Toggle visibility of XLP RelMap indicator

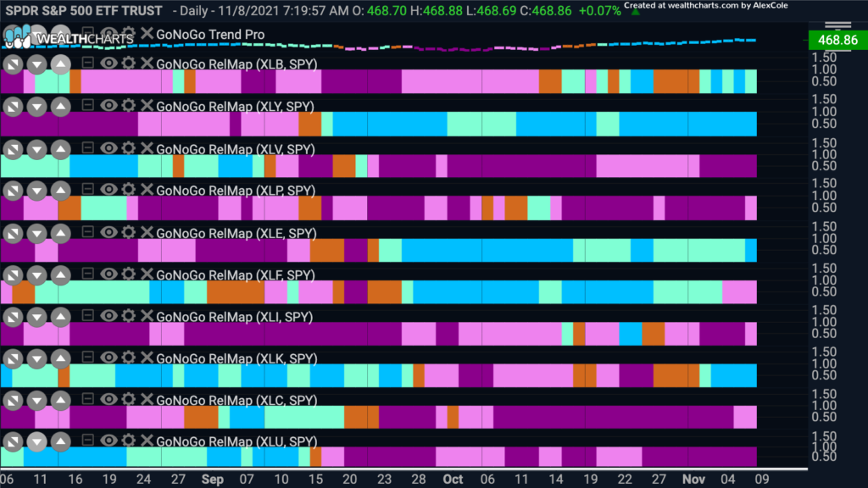coord(108,190)
